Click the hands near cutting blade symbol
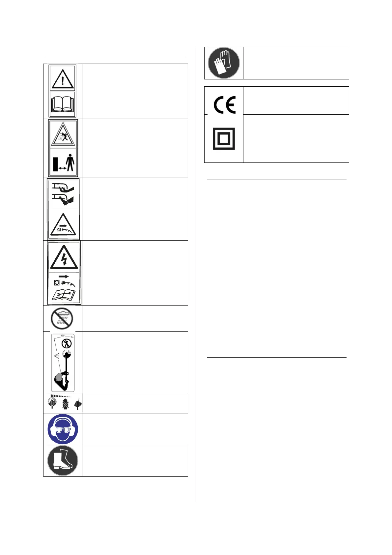 click(63, 194)
